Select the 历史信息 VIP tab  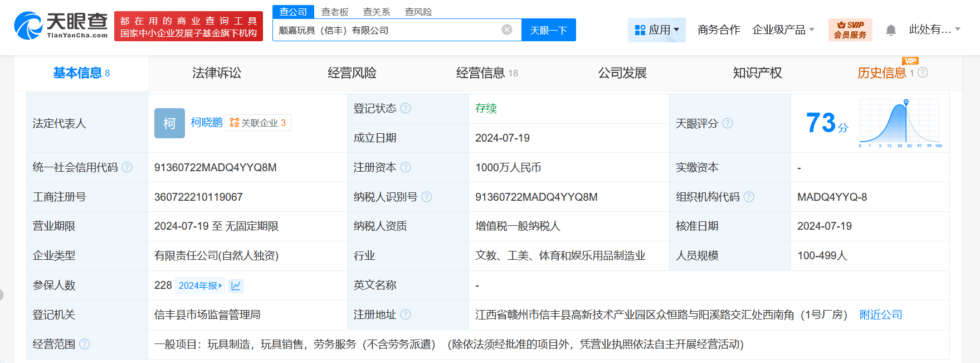[x=882, y=73]
